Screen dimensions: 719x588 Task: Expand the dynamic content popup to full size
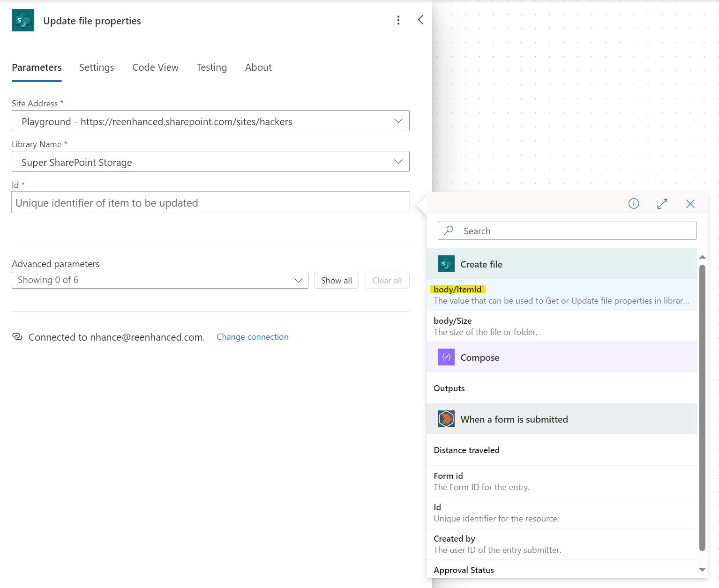tap(662, 204)
